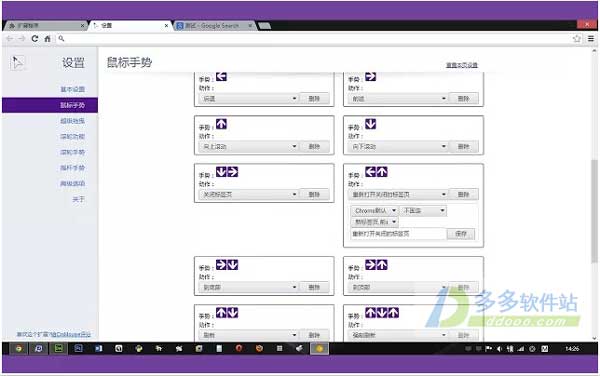
Task: Delete the up-arrow gesture via 删除
Action: 314,146
